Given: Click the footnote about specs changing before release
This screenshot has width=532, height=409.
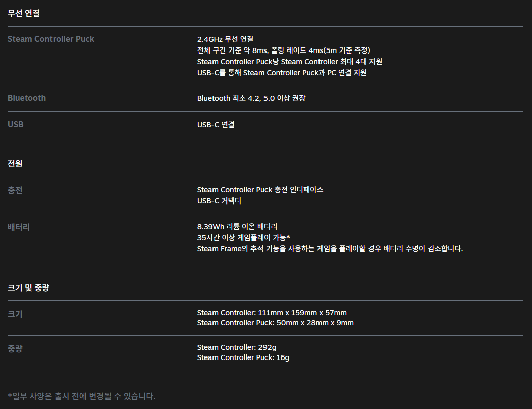Looking at the screenshot, I should (x=82, y=396).
